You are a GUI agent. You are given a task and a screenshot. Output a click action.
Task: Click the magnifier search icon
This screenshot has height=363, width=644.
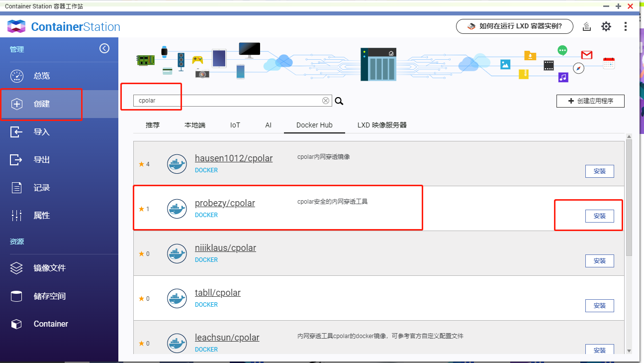(339, 101)
